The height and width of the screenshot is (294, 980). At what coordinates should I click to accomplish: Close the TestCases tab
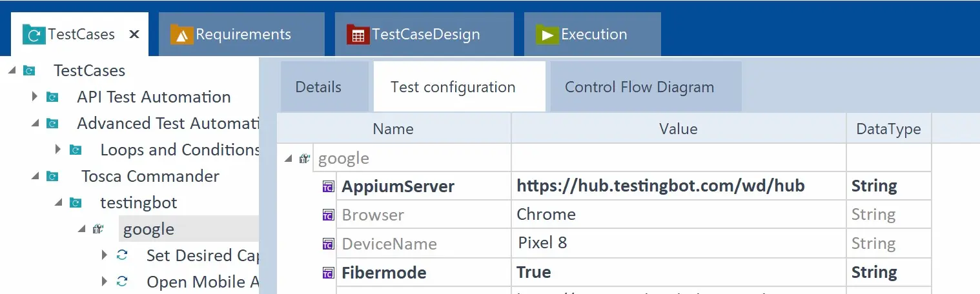coord(134,34)
